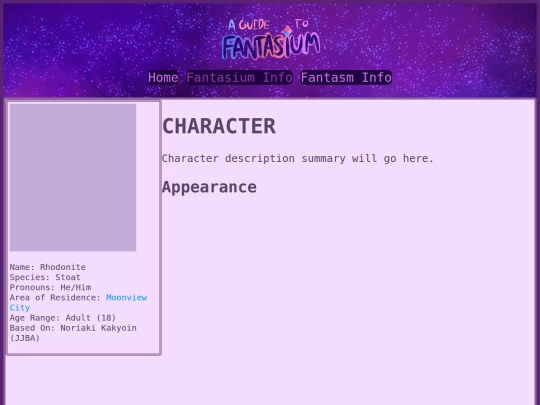Screen dimensions: 540x405
Task: Follow the Moonview City link
Action: coord(79,302)
